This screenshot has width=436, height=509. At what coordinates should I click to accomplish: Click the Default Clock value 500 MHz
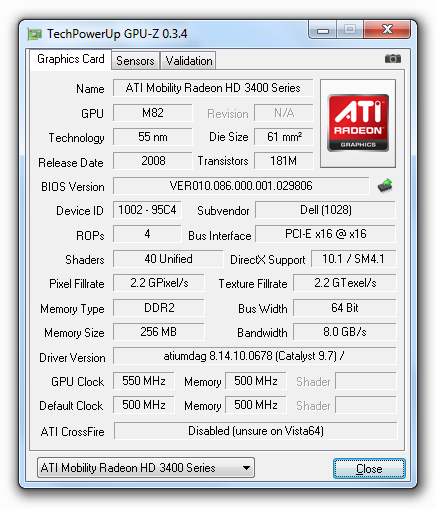click(144, 405)
